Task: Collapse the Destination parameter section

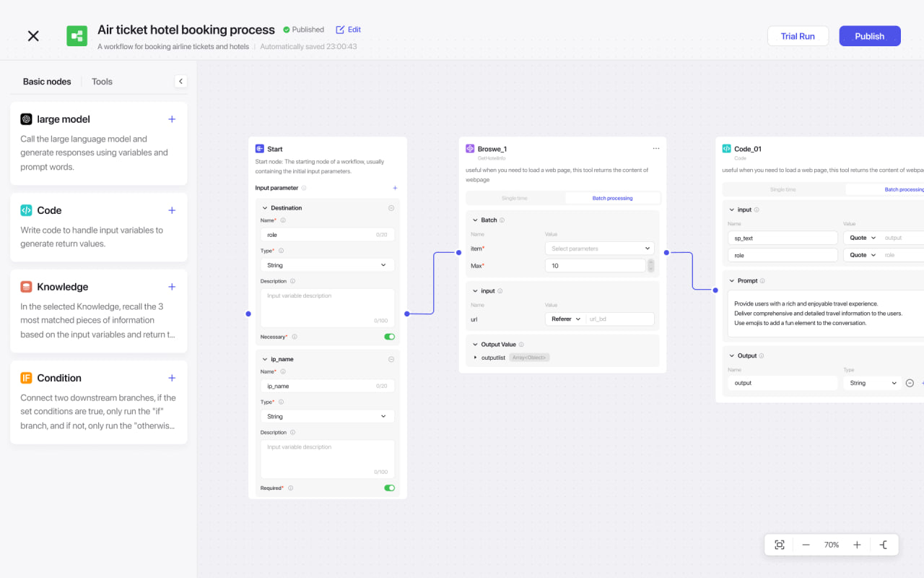Action: tap(265, 208)
